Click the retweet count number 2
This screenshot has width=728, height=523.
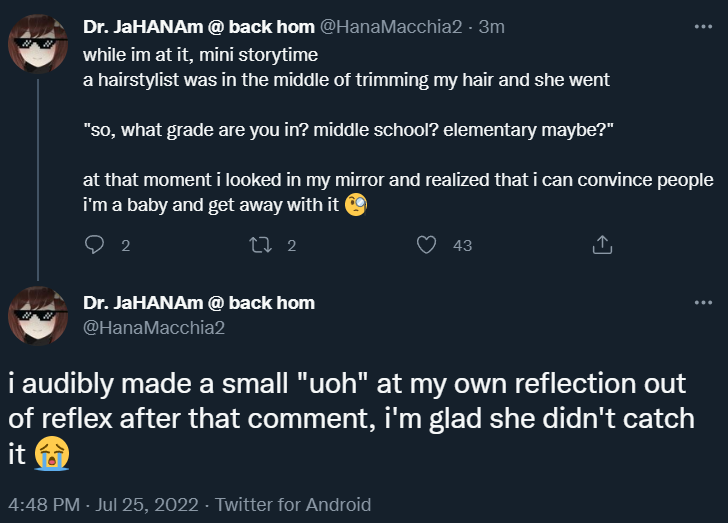[291, 245]
